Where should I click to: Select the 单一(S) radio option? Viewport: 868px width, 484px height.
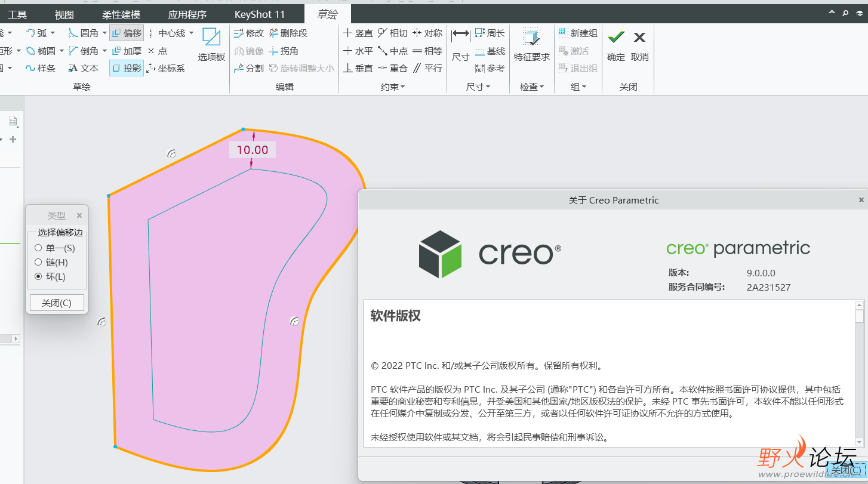tap(55, 248)
